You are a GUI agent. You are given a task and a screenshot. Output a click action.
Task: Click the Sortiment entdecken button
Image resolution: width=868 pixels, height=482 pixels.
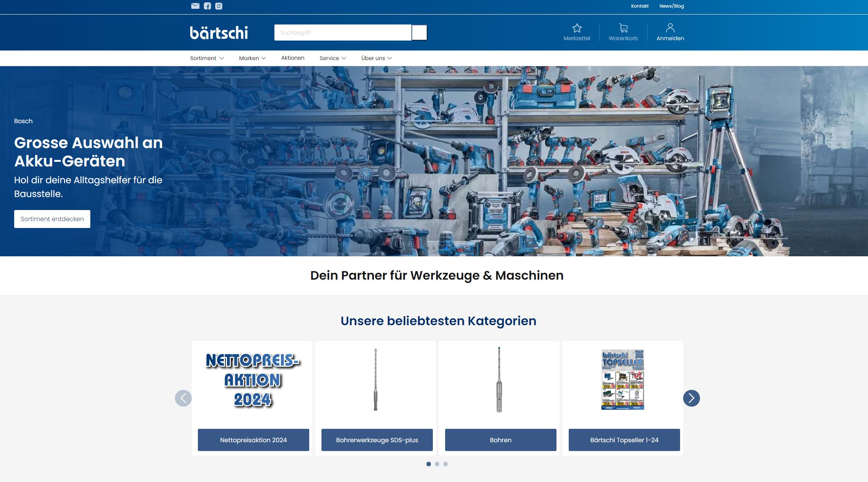point(52,219)
